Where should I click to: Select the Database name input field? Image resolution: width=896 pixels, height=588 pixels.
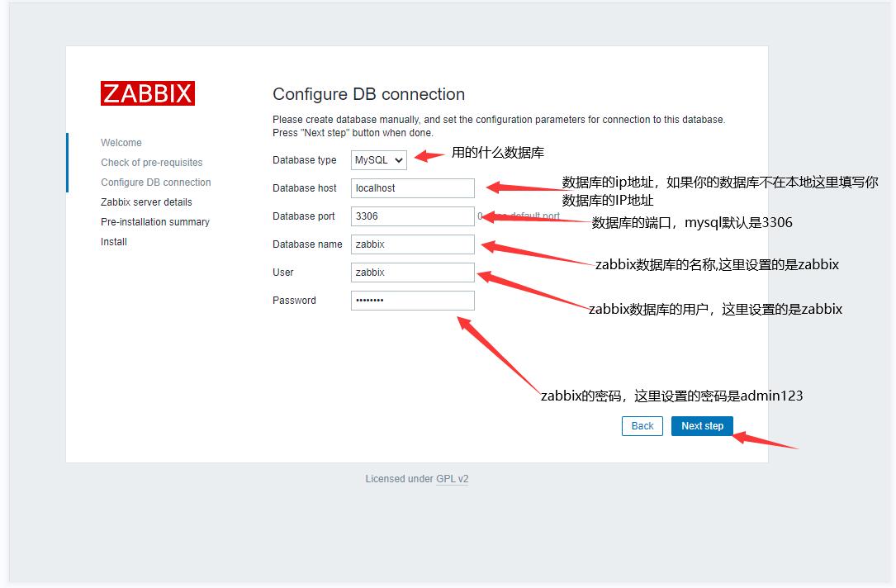pyautogui.click(x=413, y=244)
